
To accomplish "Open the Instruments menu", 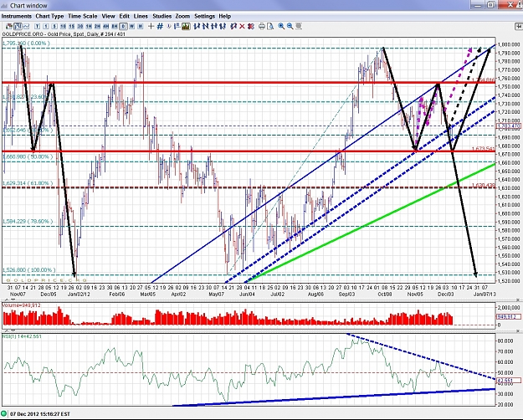I will coord(17,16).
